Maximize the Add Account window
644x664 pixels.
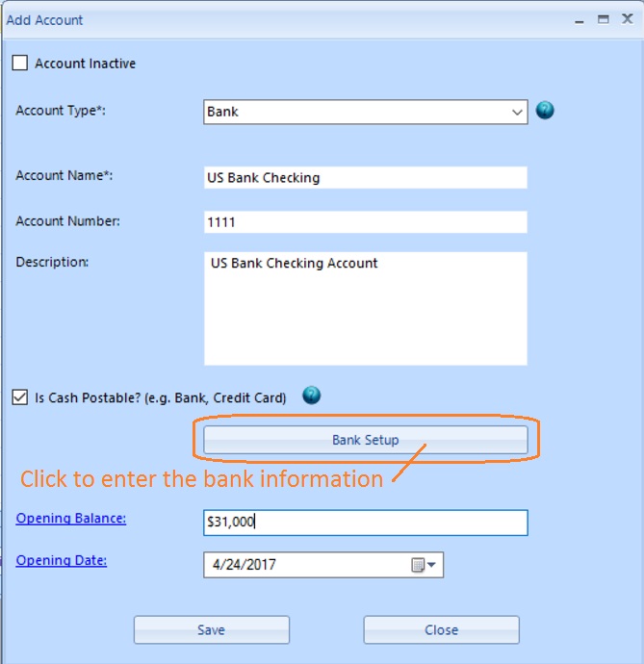tap(604, 19)
